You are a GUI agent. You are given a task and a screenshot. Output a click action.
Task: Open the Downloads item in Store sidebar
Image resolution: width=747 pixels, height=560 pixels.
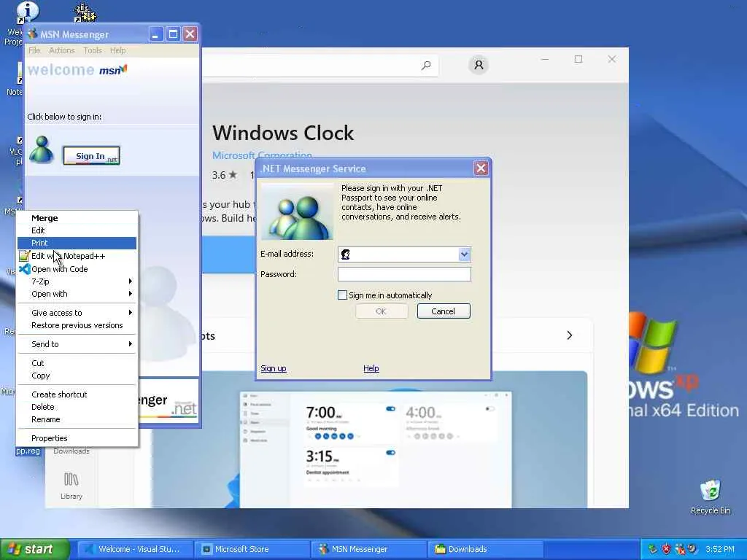[71, 451]
